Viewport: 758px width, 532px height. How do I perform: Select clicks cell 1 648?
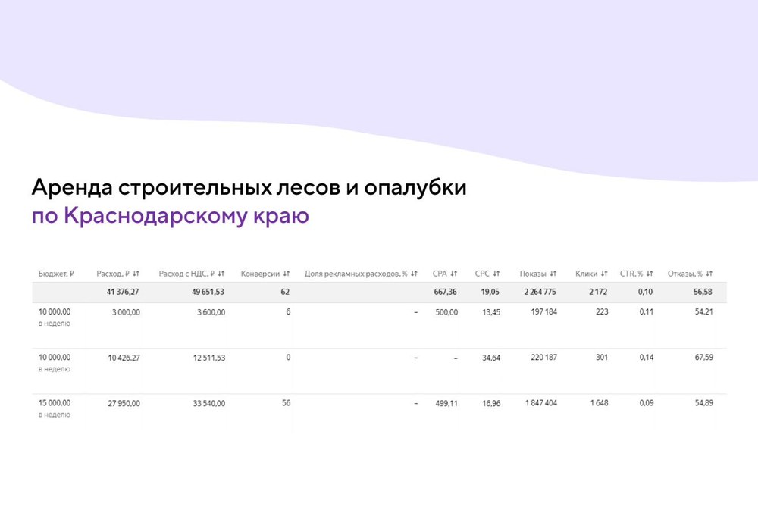click(599, 403)
